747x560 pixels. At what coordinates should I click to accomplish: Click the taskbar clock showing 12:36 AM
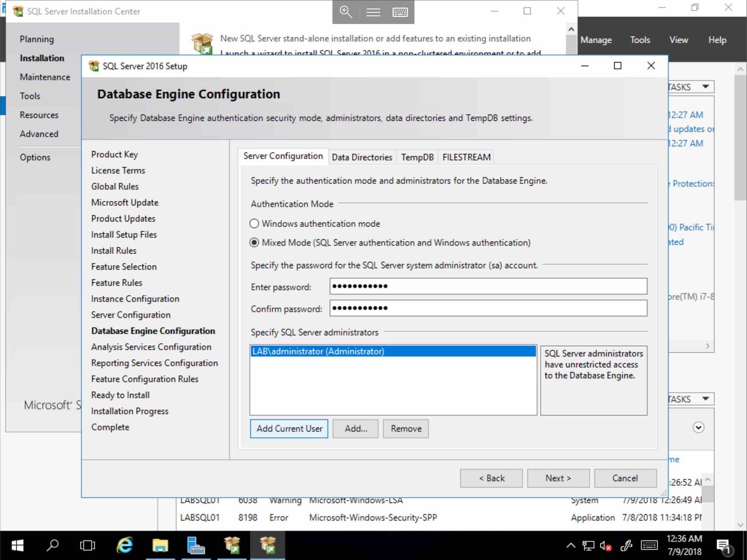[x=684, y=545]
